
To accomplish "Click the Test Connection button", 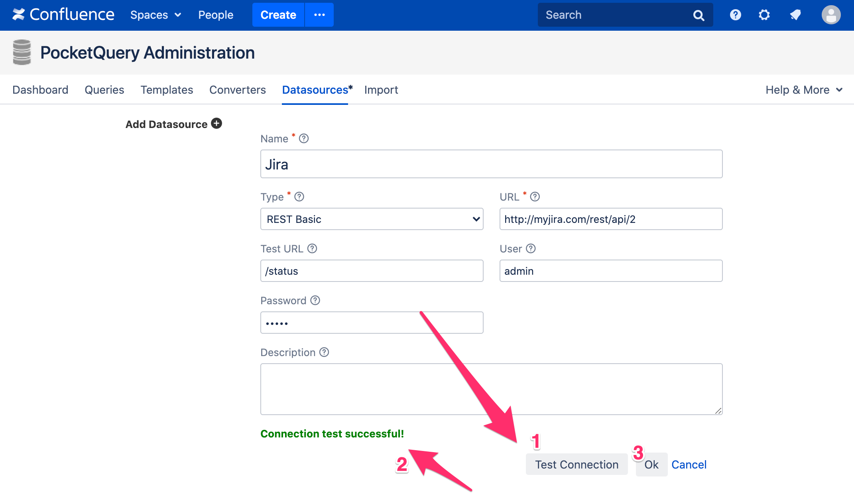I will 577,464.
